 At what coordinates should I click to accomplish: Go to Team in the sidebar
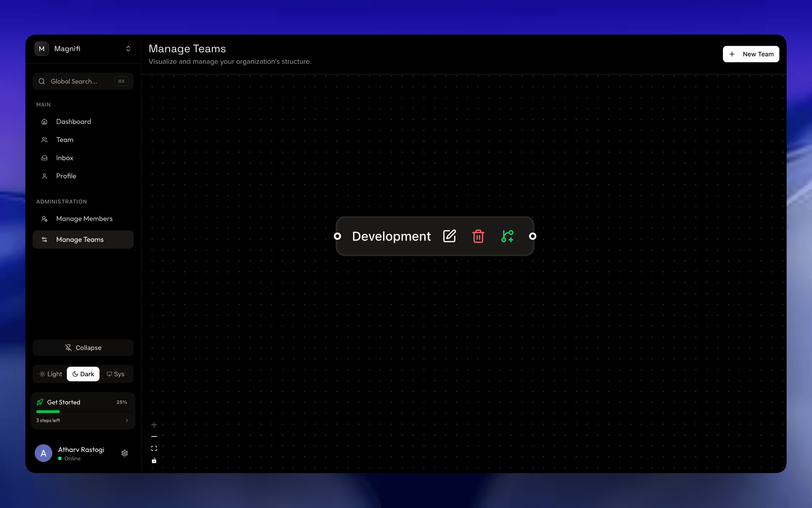tap(83, 140)
